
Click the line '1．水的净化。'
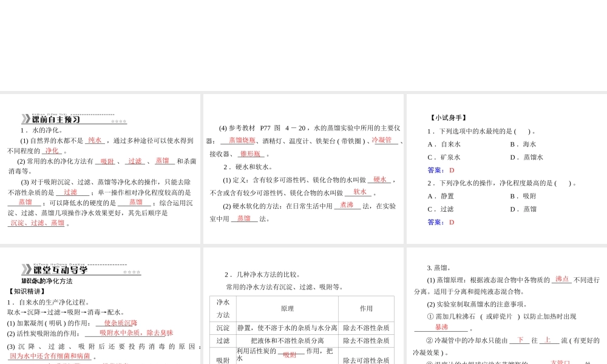coord(41,130)
